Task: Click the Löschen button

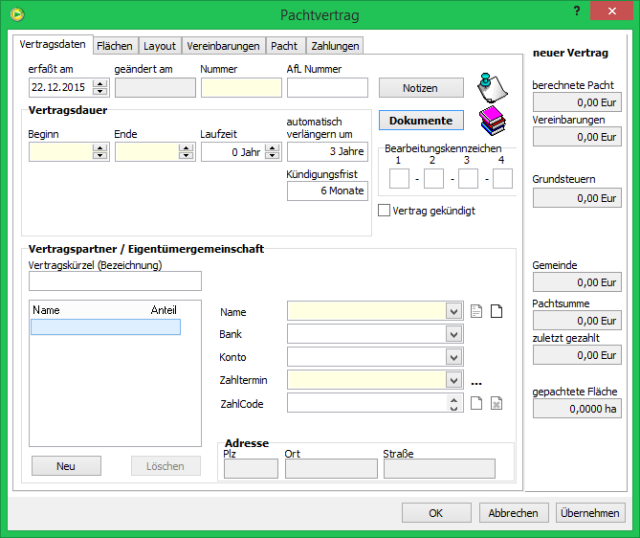Action: tap(166, 466)
